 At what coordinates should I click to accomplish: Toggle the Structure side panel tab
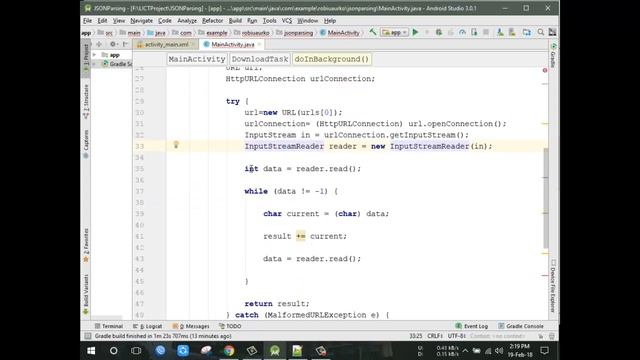[x=86, y=102]
